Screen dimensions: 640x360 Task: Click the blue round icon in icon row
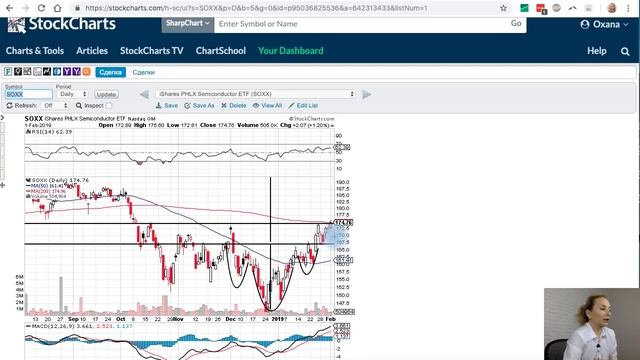click(57, 72)
